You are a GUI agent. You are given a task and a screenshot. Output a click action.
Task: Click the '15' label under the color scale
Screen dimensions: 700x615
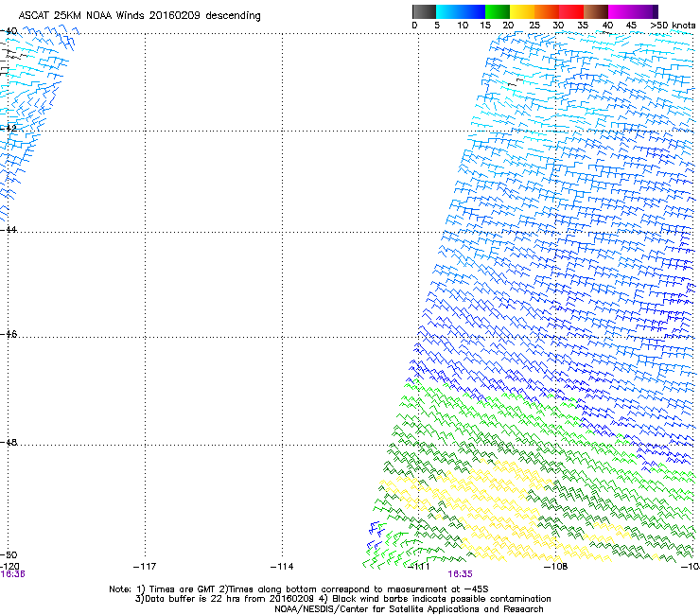pyautogui.click(x=485, y=26)
